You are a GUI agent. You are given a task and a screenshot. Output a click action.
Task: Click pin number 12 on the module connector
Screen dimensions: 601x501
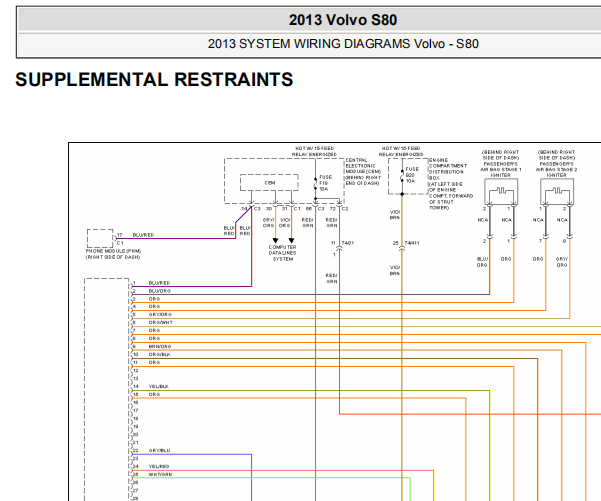135,371
